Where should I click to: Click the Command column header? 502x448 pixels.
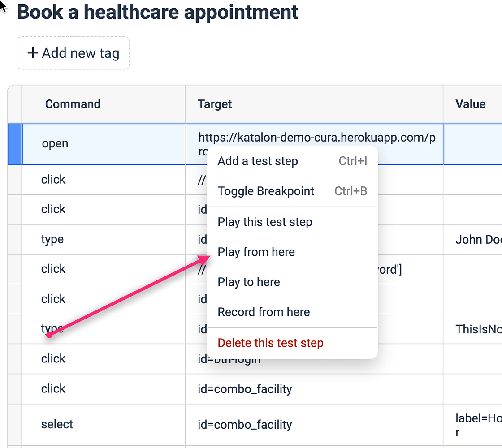[73, 104]
